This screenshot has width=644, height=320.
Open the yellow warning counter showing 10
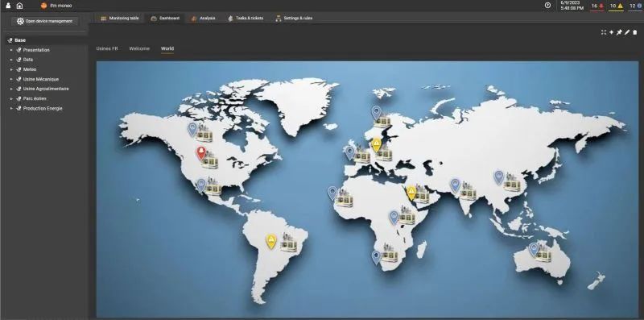pos(616,6)
